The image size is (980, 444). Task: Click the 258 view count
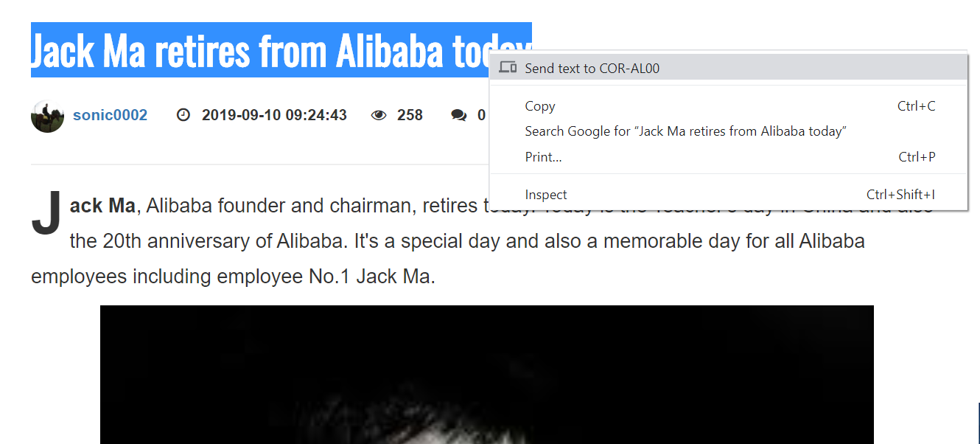point(410,115)
